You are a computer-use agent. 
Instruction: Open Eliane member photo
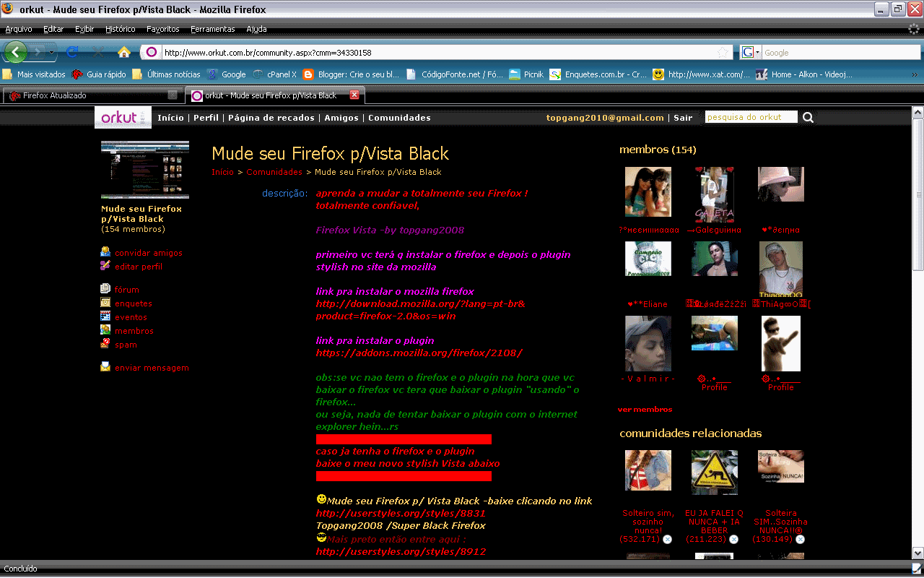648,258
